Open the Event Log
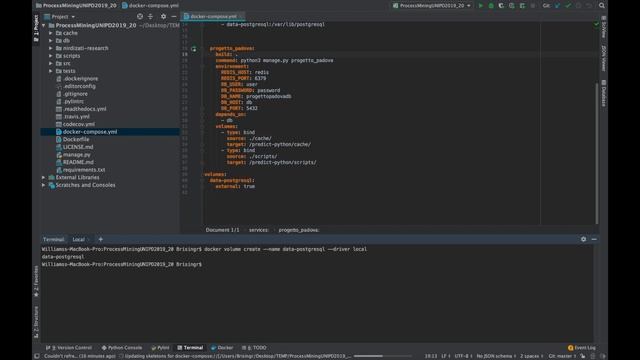This screenshot has height=360, width=640. (582, 348)
